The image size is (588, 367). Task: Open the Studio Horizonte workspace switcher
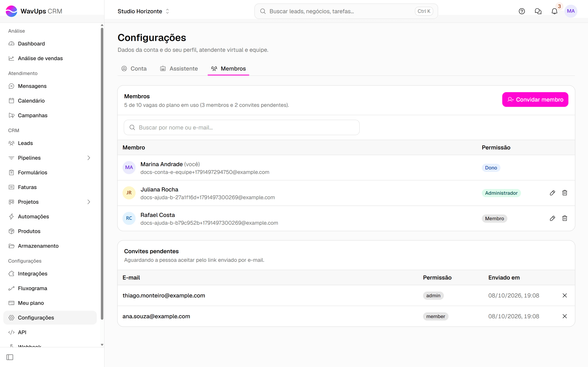[x=143, y=11]
